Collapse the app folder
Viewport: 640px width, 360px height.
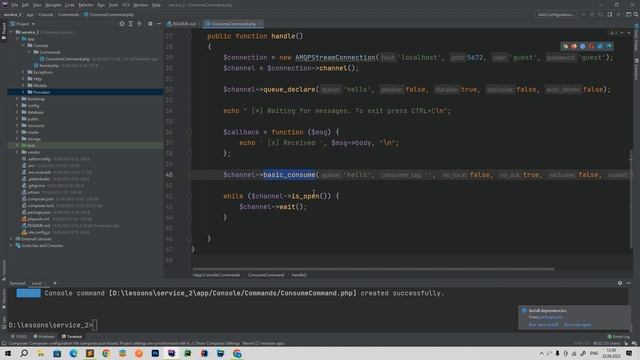pos(18,39)
